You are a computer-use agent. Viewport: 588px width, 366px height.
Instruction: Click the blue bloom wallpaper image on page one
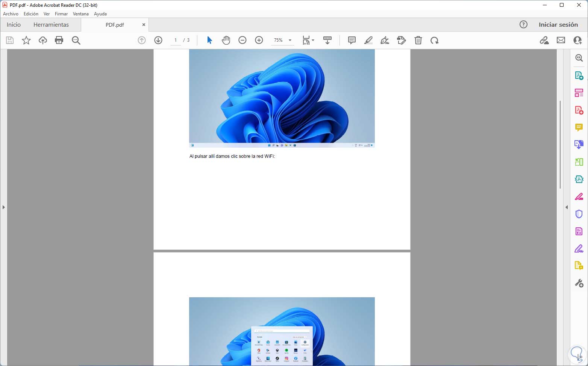(282, 98)
